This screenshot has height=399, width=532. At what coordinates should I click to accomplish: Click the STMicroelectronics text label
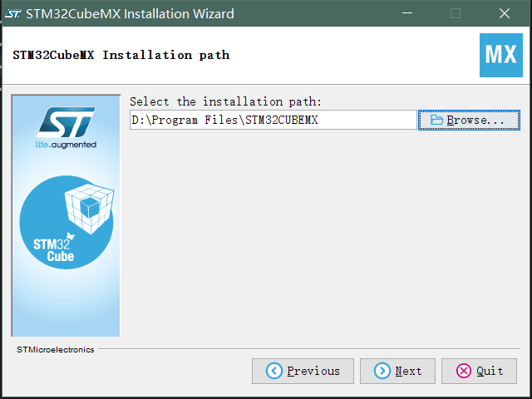(56, 349)
